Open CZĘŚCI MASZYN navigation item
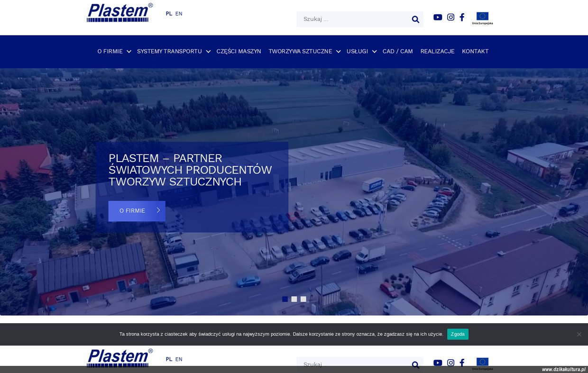The width and height of the screenshot is (588, 373). tap(239, 51)
